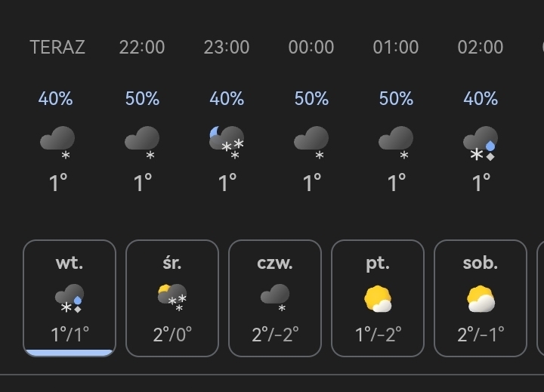Open the czw. day forecast card
The height and width of the screenshot is (392, 544).
pos(275,298)
